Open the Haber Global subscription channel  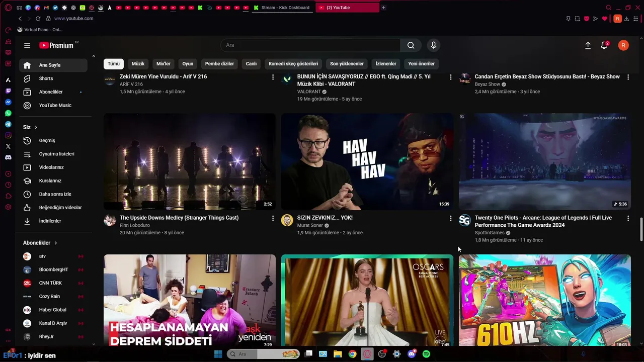click(x=53, y=310)
